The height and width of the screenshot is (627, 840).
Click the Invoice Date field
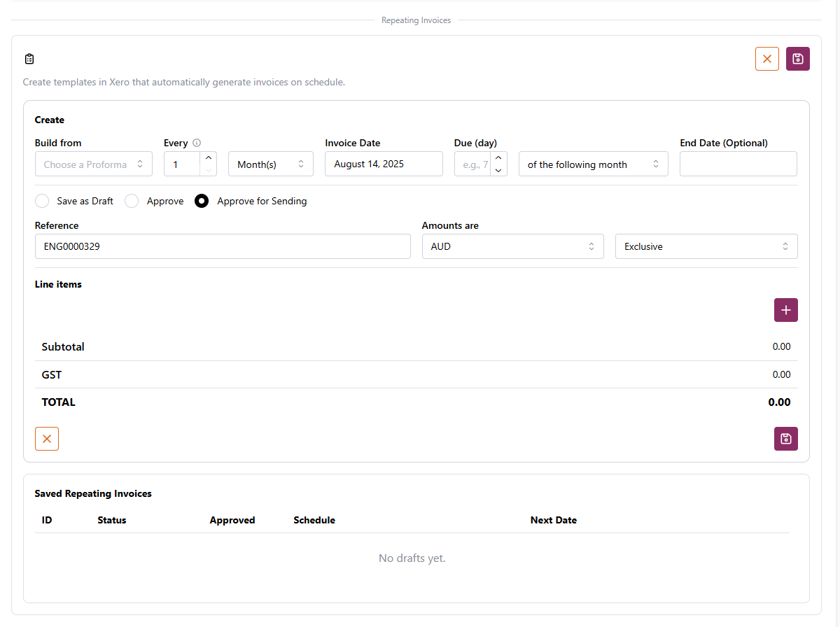(383, 164)
